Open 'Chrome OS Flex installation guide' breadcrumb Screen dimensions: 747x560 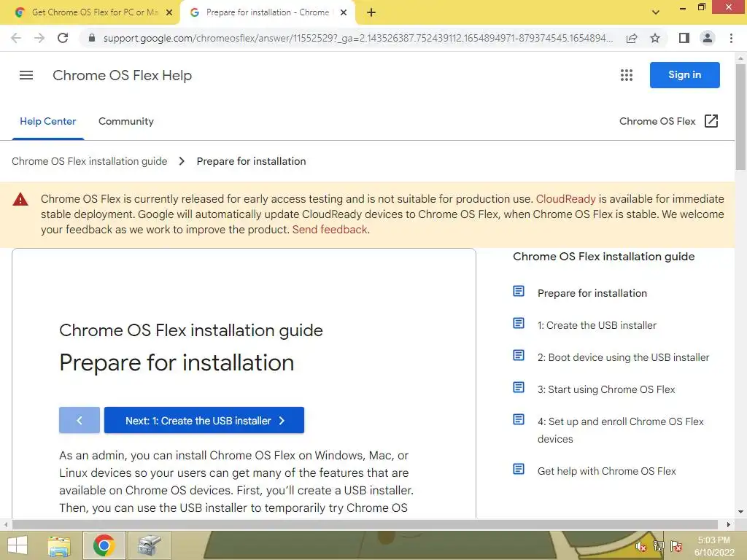click(x=90, y=161)
